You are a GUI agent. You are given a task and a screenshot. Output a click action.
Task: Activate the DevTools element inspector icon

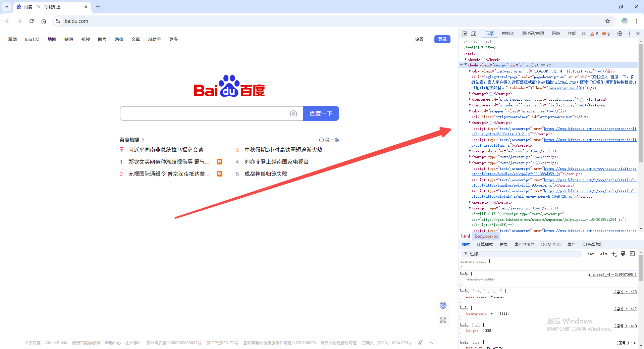click(x=464, y=34)
